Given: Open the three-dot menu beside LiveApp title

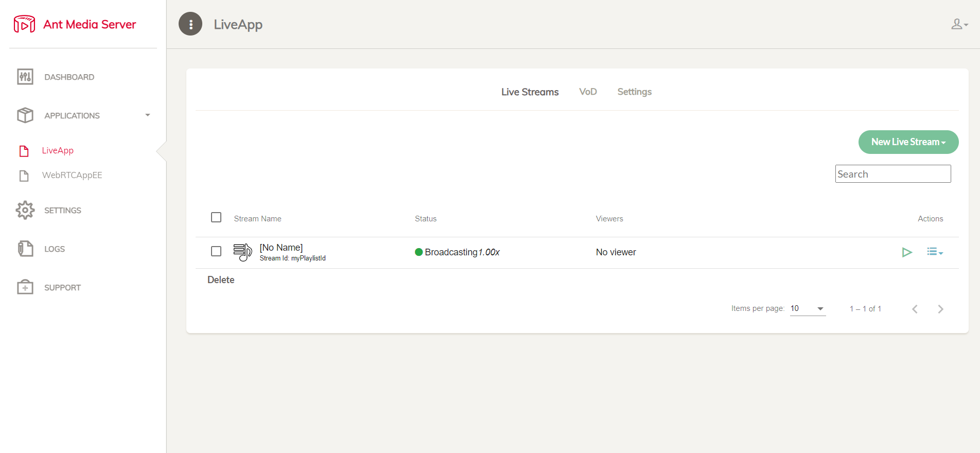Looking at the screenshot, I should 190,24.
